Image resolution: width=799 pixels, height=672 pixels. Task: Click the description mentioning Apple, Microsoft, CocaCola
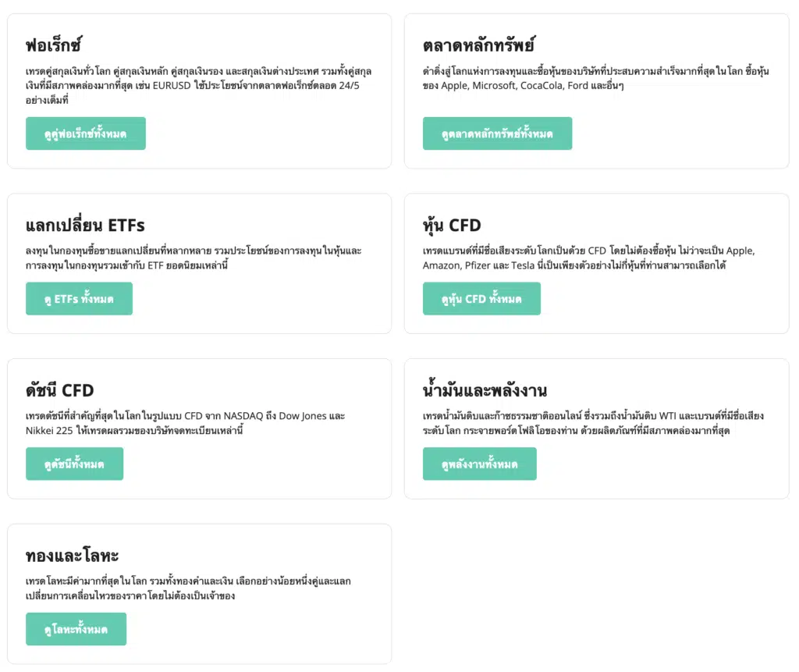coord(595,79)
